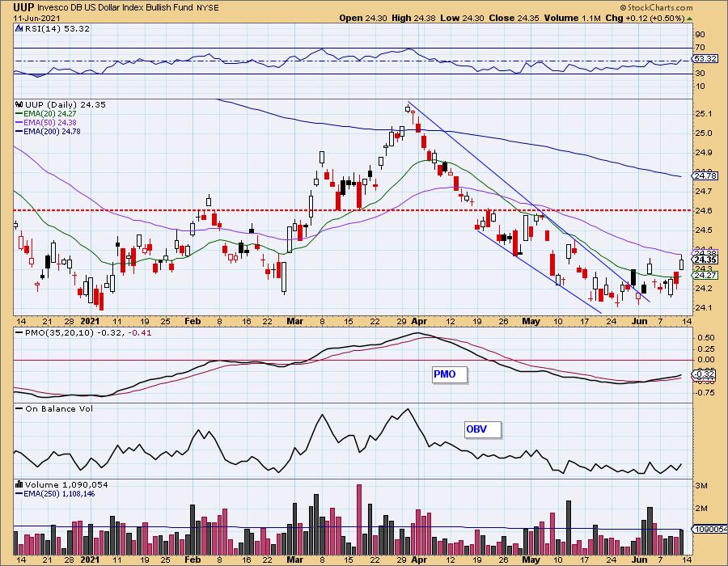Click the candlestick icon beside UUP (Daily)

click(19, 104)
